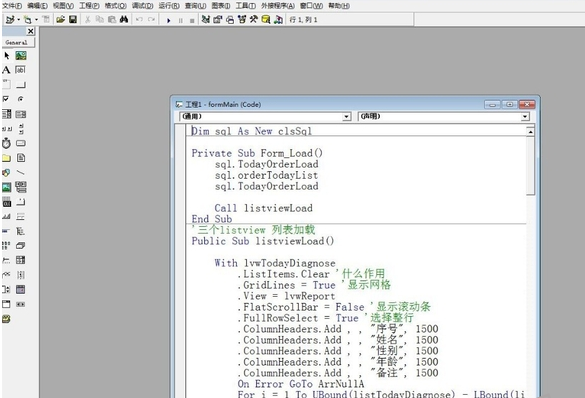This screenshot has height=398, width=585.
Task: Open the Data View Window icon
Action: point(266,19)
